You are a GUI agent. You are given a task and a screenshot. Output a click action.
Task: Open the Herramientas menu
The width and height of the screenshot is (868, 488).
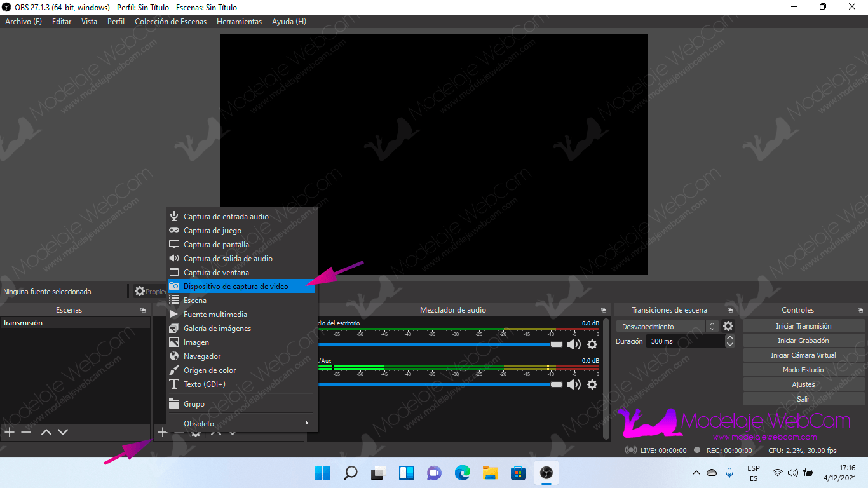(x=239, y=22)
